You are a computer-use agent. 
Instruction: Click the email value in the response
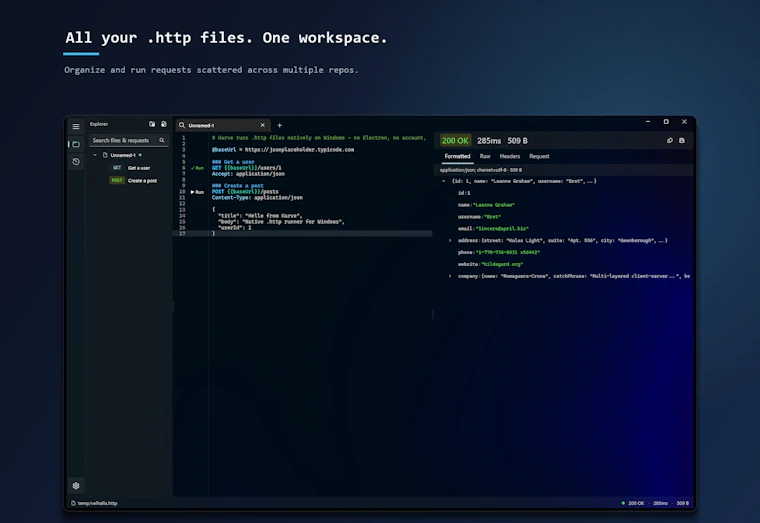tap(502, 228)
